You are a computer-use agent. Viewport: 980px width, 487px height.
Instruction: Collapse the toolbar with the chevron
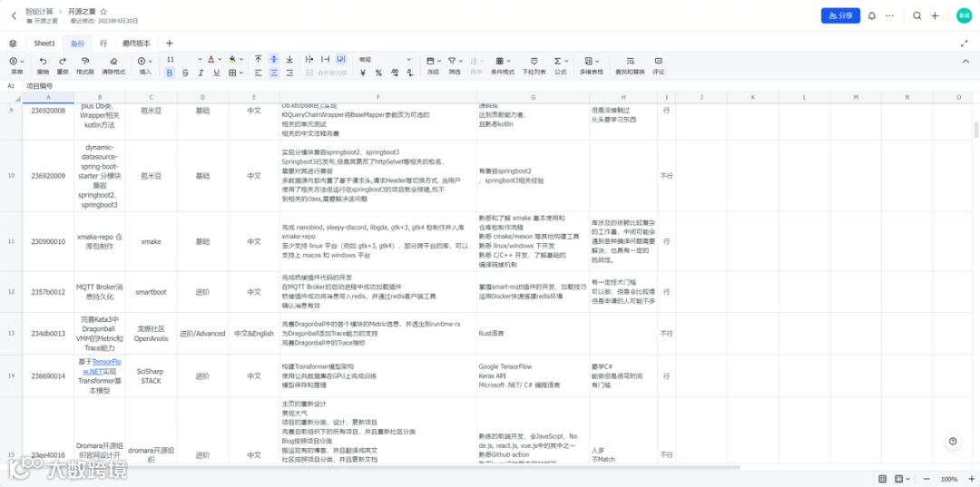[x=965, y=61]
